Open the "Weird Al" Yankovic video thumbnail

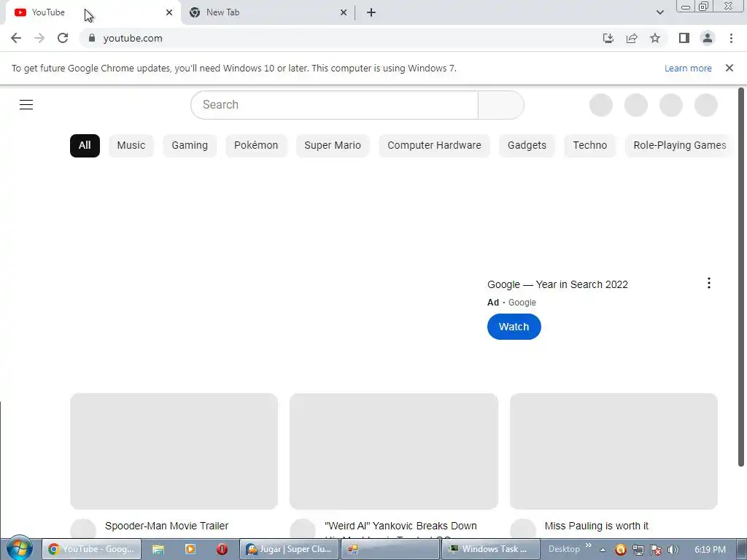pos(394,451)
